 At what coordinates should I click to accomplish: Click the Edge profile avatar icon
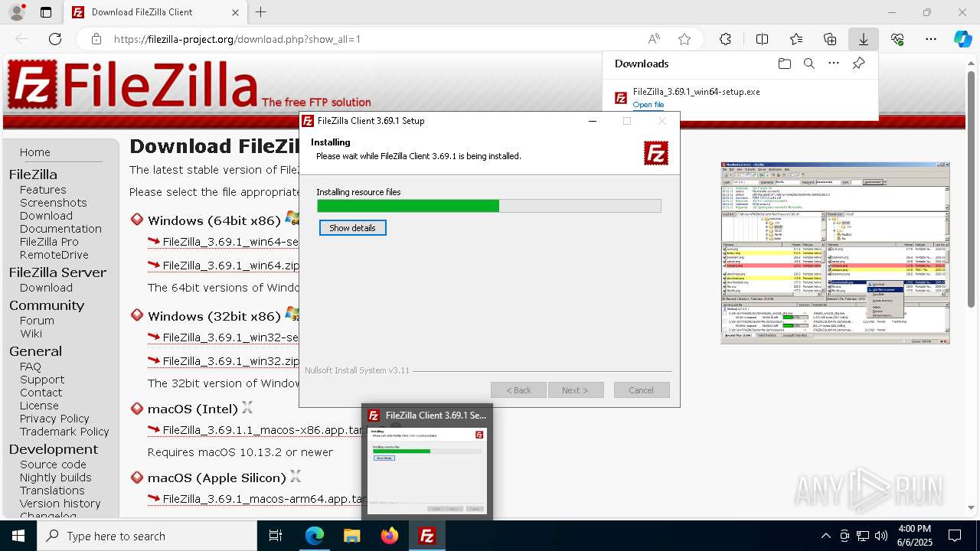[17, 12]
